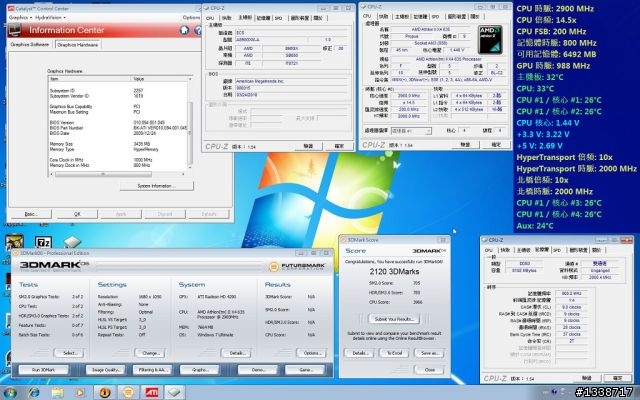This screenshot has height=400, width=640.
Task: Click the Value column header in Catalyst
Action: point(159,79)
